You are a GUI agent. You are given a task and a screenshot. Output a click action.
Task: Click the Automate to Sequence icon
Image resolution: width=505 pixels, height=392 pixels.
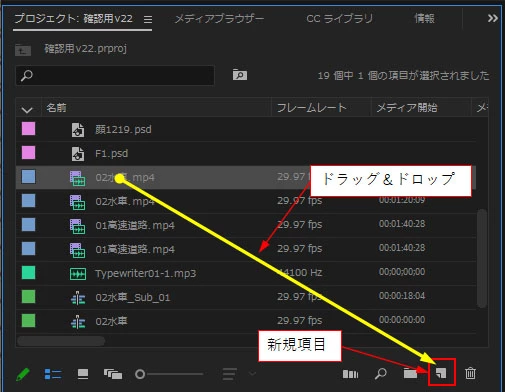[x=350, y=374]
